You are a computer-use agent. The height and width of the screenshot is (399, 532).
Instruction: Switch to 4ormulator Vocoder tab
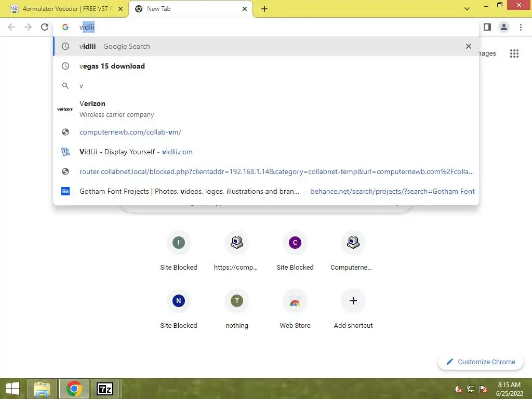point(64,9)
